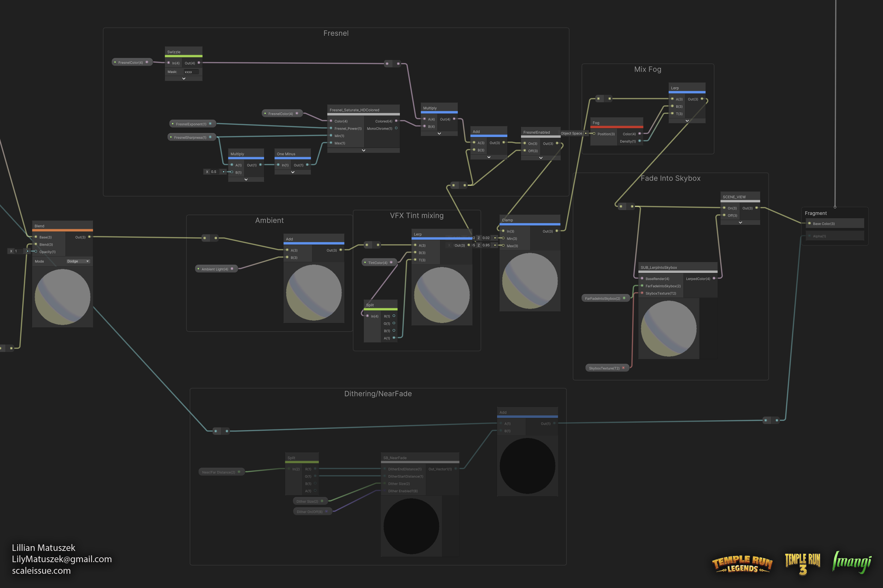
Task: Open the scaleissue.com link
Action: (41, 570)
